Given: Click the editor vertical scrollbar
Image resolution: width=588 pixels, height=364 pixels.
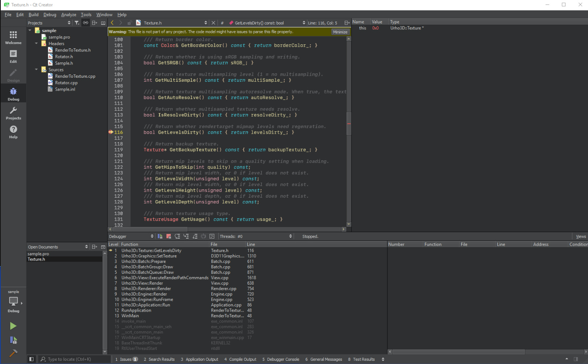Looking at the screenshot, I should tap(349, 123).
